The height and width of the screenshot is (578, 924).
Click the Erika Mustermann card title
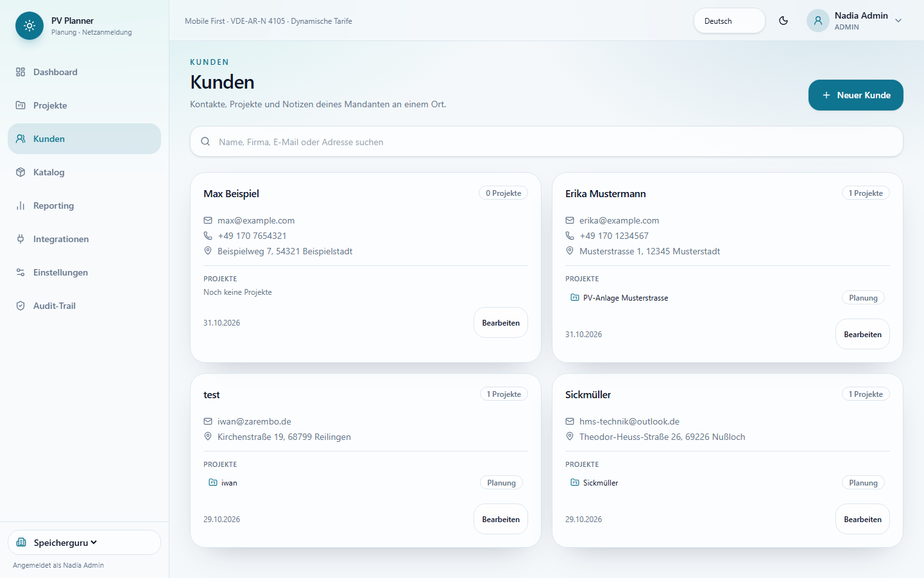606,193
